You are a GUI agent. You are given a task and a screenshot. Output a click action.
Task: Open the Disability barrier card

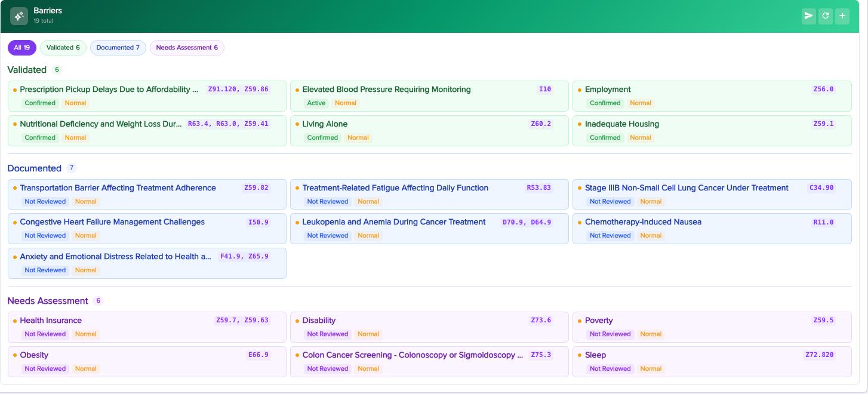(x=429, y=327)
